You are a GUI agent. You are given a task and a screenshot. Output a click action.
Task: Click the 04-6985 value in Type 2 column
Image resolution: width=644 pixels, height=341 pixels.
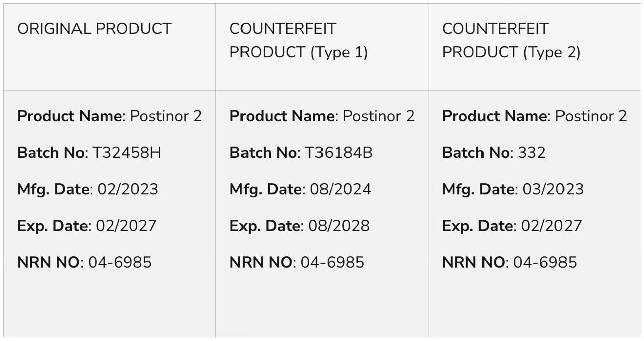pyautogui.click(x=545, y=262)
